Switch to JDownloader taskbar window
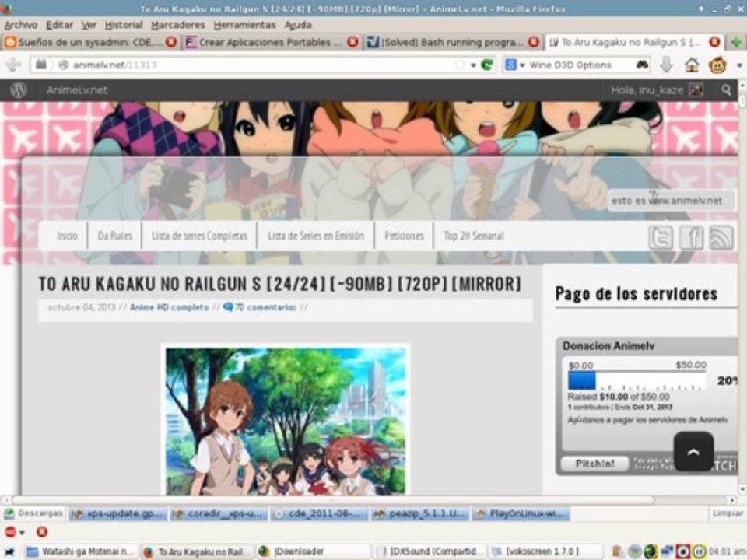 click(x=313, y=551)
